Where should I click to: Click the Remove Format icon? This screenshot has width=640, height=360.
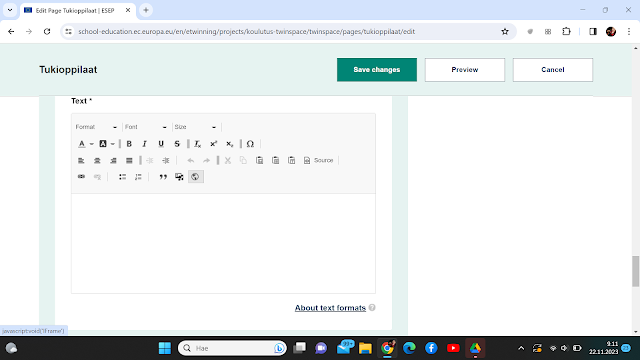tap(198, 144)
